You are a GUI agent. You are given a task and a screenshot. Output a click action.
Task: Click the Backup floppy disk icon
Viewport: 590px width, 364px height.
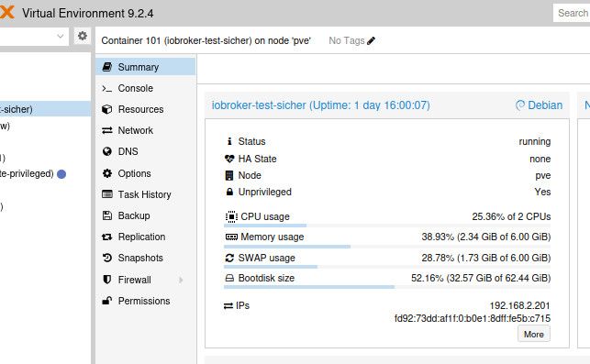point(106,215)
